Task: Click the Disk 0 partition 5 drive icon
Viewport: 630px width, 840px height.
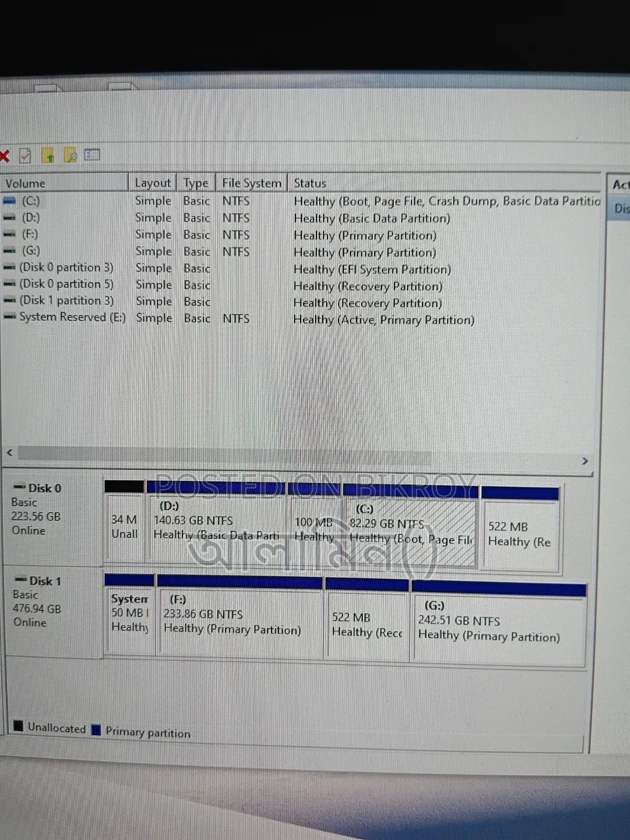Action: [9, 284]
